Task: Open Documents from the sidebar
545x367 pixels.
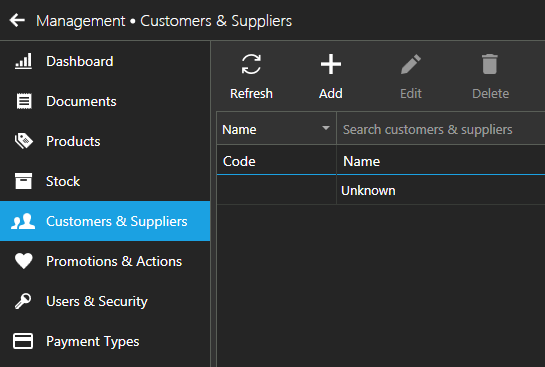Action: pyautogui.click(x=105, y=101)
